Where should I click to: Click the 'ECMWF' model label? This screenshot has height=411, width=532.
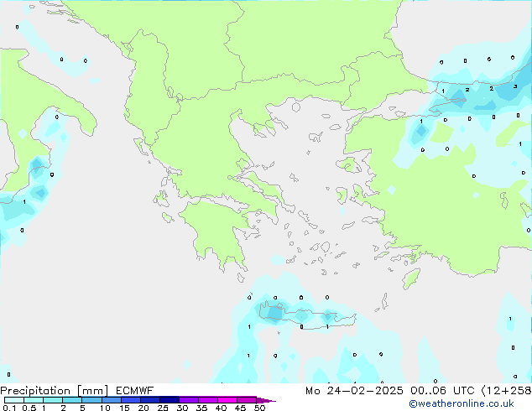click(135, 391)
